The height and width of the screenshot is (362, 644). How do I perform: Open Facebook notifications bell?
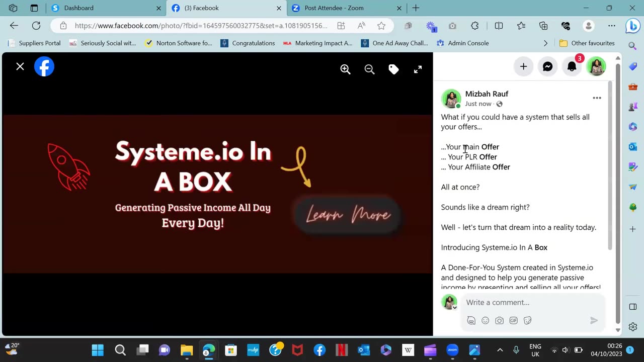pos(572,66)
